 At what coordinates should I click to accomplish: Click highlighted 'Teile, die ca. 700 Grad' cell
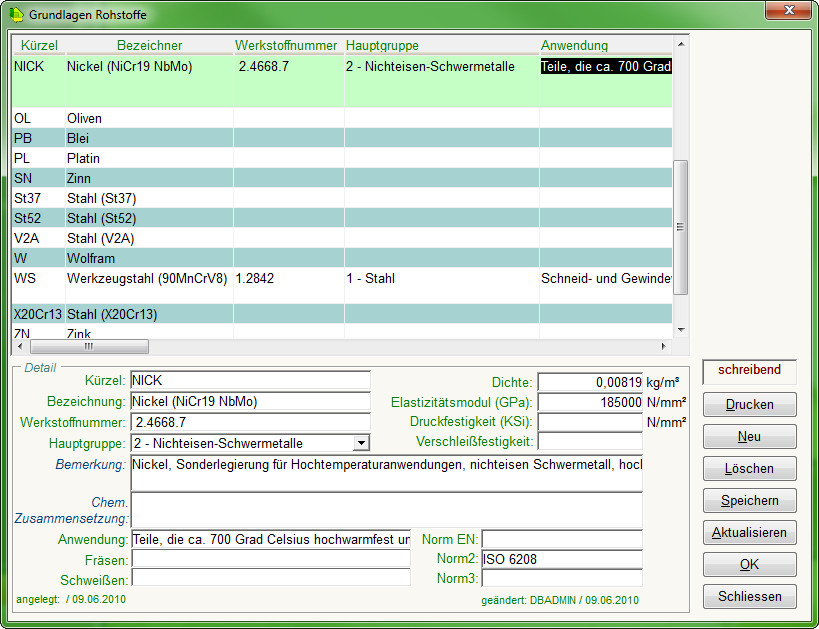click(606, 66)
